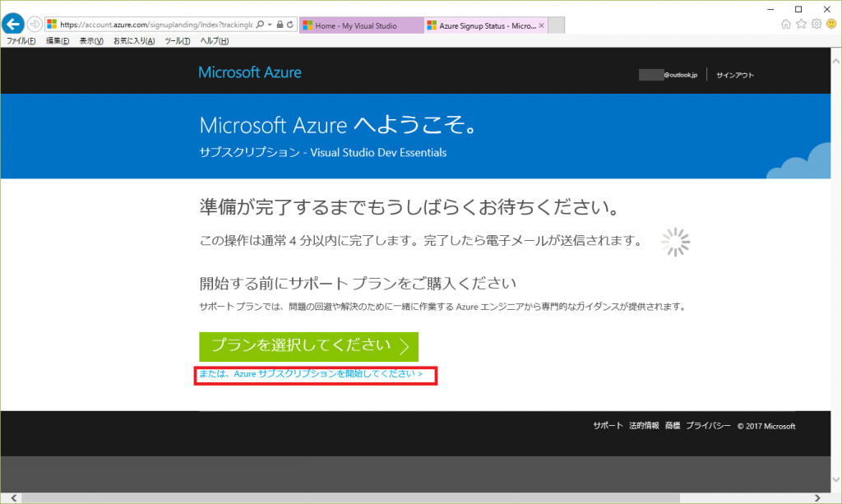Image resolution: width=842 pixels, height=504 pixels.
Task: Click サブスクリプション - Visual Studio Dev Essentials text
Action: point(322,152)
